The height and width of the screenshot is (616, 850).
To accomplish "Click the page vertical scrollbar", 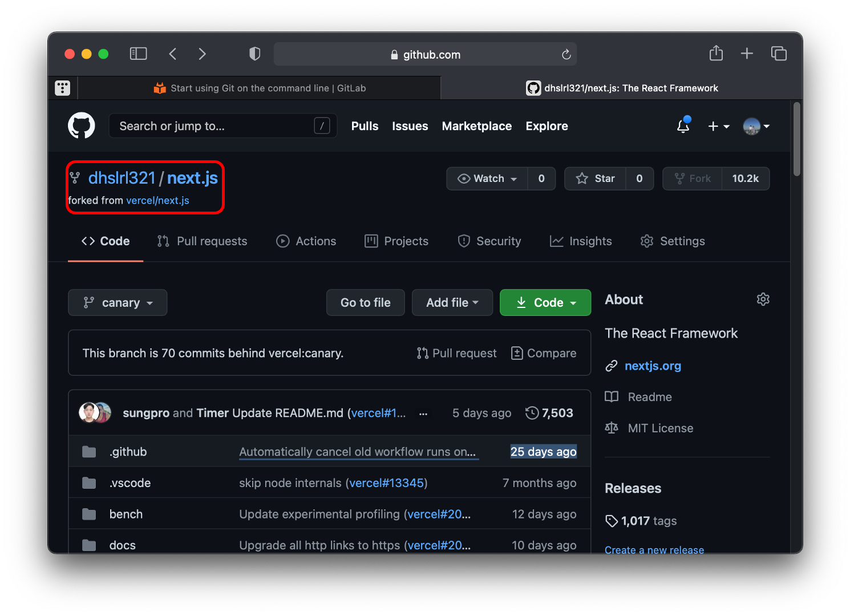I will (797, 140).
